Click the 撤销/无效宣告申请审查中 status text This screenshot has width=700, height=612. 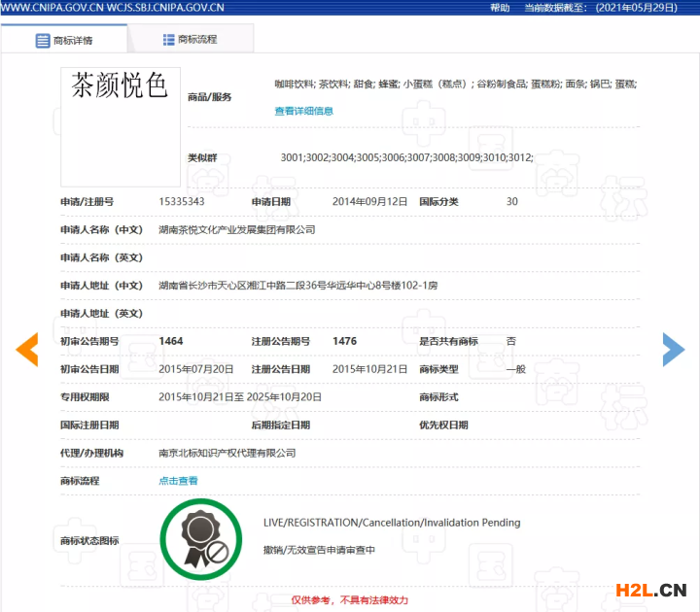318,550
